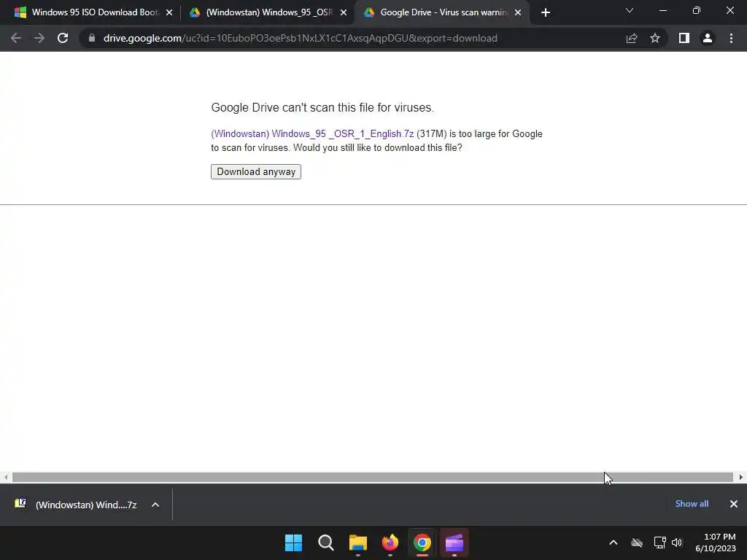Screen dimensions: 747x560
Task: Toggle the Chrome side panel
Action: [x=684, y=38]
